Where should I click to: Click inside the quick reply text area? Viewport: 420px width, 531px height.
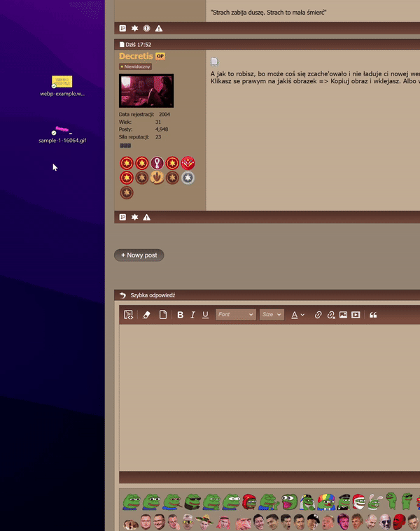pos(269,395)
